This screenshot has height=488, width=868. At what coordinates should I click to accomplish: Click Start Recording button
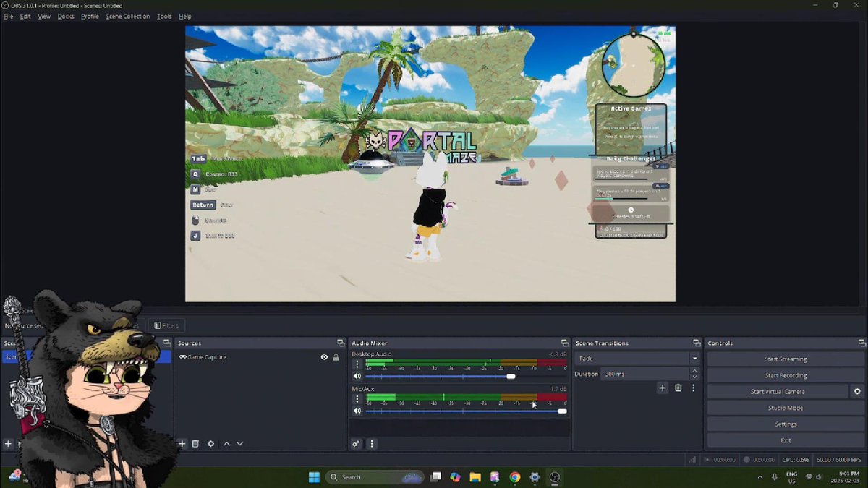(786, 375)
